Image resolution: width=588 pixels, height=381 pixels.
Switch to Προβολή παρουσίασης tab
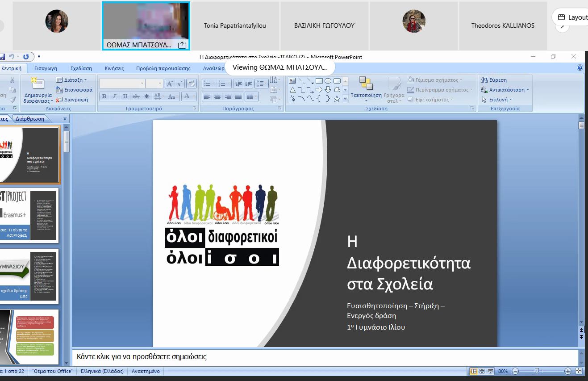pos(163,68)
